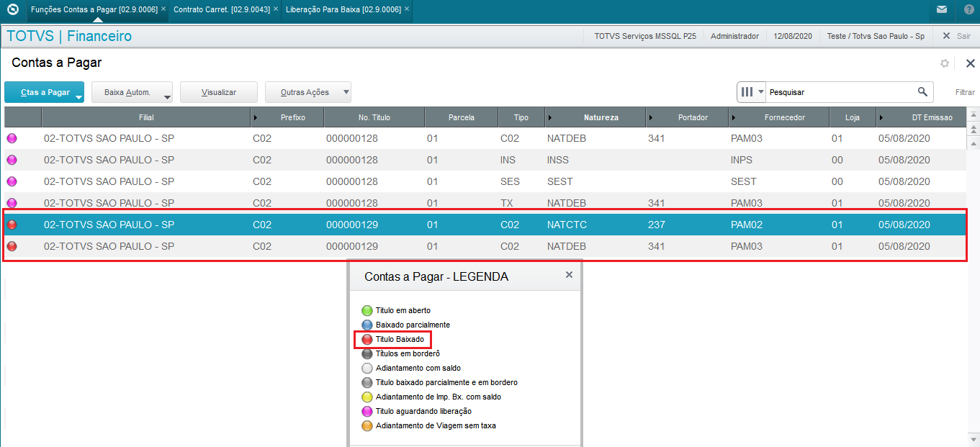Click the arrow on the Fornecedor column header

(733, 117)
